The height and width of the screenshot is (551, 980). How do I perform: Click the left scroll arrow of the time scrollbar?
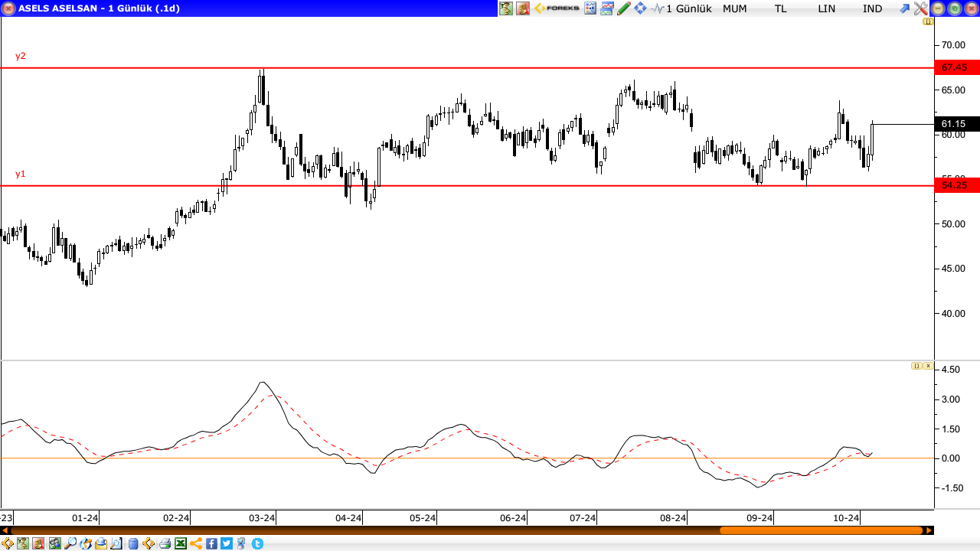tap(4, 530)
